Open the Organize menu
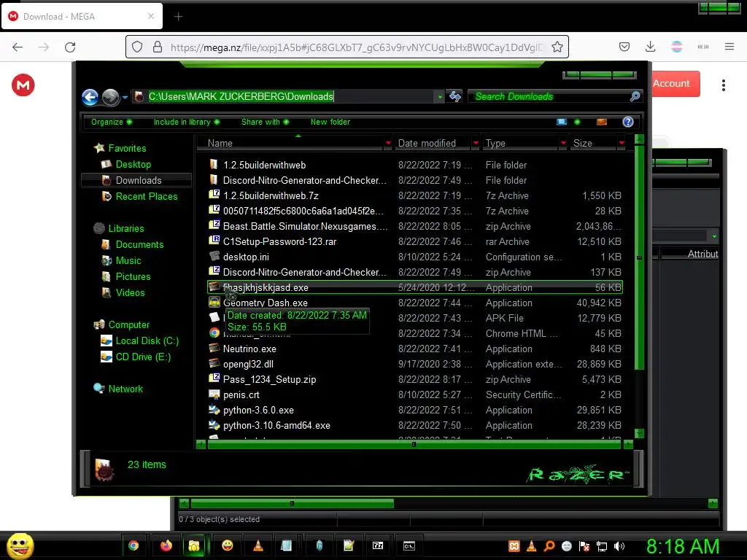The width and height of the screenshot is (747, 560). click(x=112, y=122)
